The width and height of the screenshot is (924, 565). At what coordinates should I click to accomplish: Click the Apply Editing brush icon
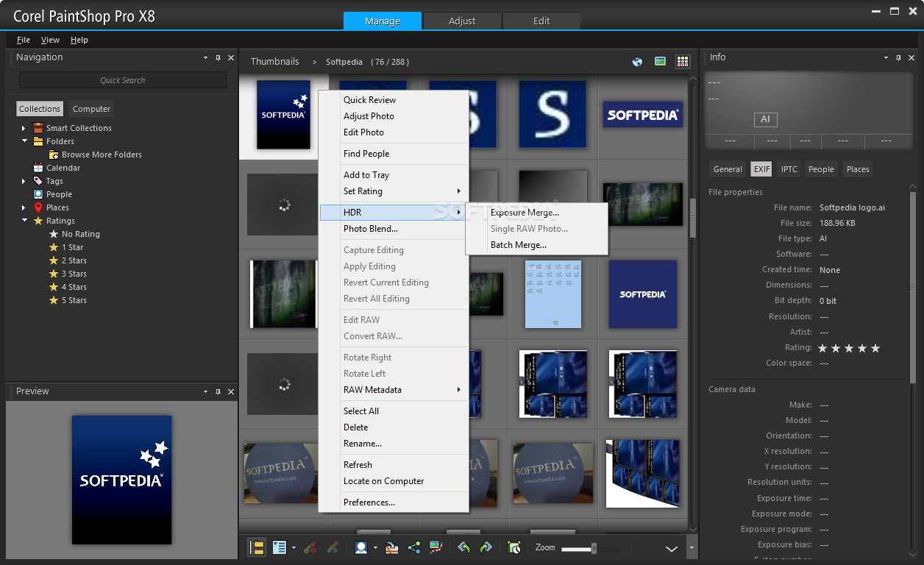[x=333, y=547]
